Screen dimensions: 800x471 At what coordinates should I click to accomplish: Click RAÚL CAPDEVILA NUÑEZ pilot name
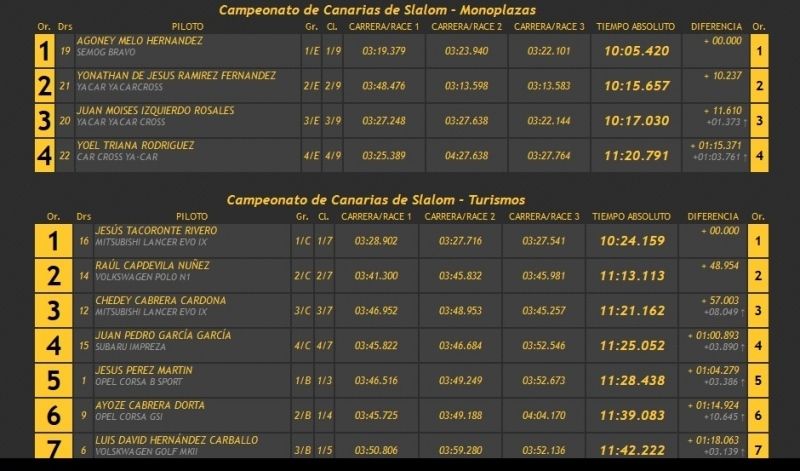click(152, 265)
